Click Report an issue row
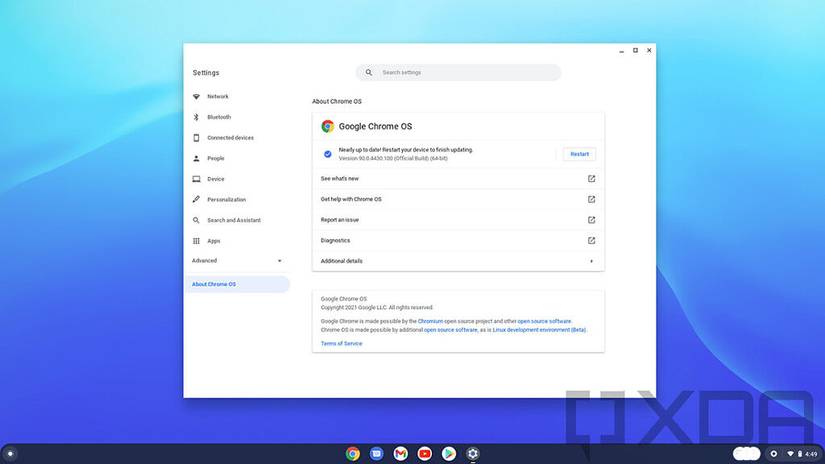The height and width of the screenshot is (464, 825). 458,220
